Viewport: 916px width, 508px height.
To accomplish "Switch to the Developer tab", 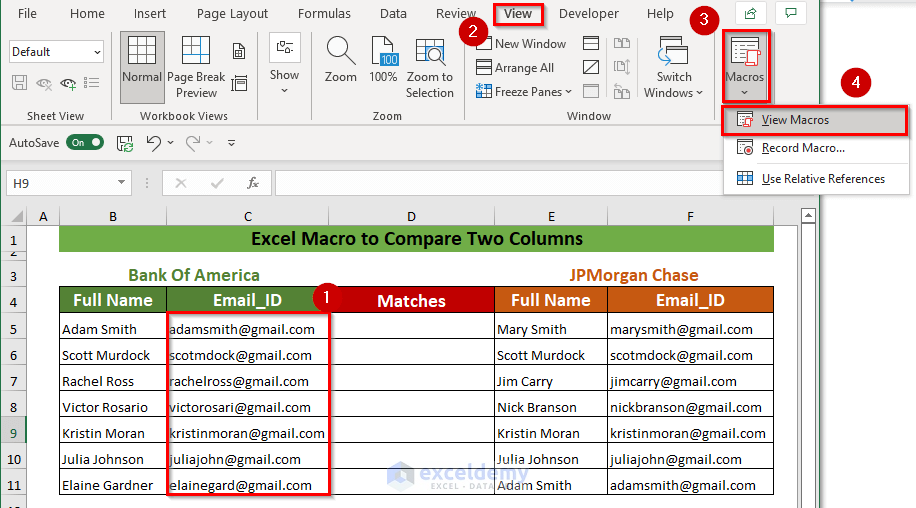I will click(588, 13).
